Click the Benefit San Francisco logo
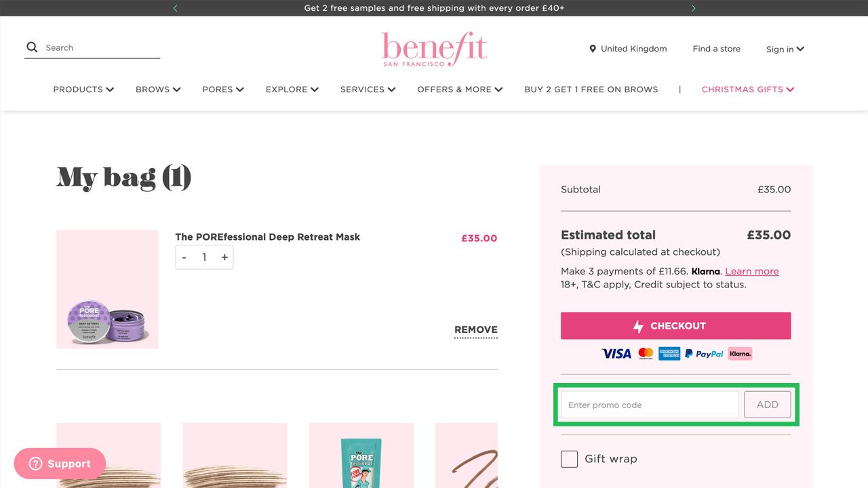This screenshot has width=868, height=488. point(434,49)
